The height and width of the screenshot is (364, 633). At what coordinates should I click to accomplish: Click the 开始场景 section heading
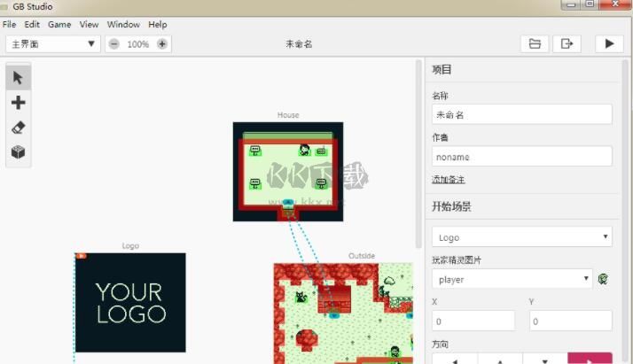click(x=451, y=206)
